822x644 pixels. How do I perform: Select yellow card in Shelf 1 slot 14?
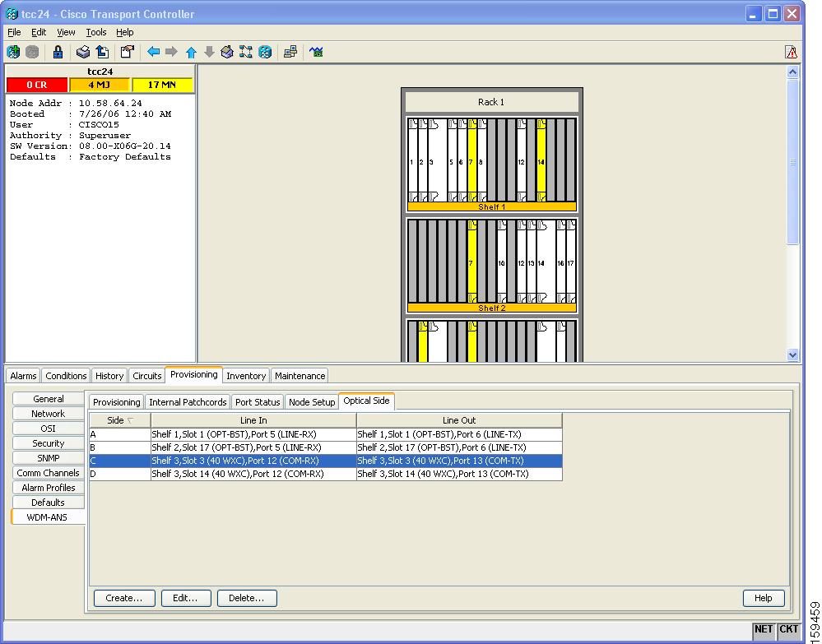pyautogui.click(x=541, y=160)
